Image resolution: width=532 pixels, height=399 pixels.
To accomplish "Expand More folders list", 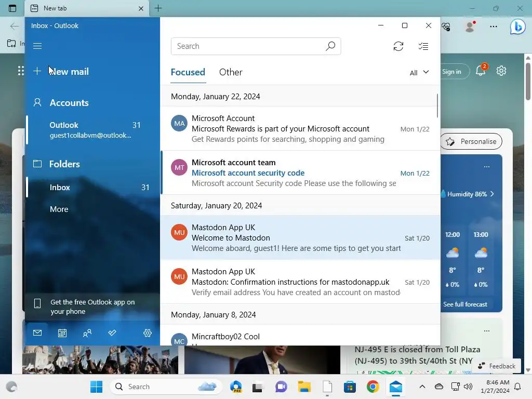I will click(x=59, y=209).
